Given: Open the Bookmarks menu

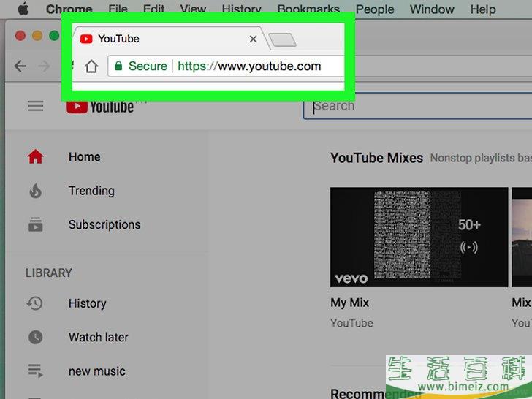Looking at the screenshot, I should point(308,9).
